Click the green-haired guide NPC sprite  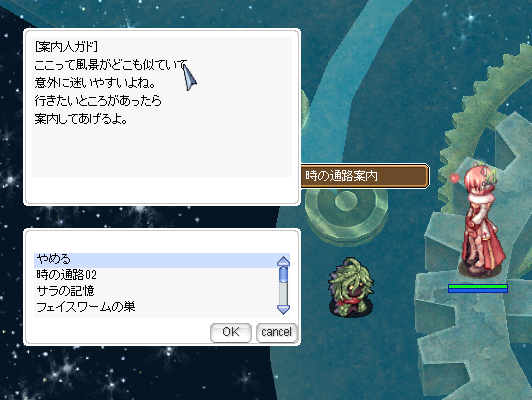[x=351, y=286]
